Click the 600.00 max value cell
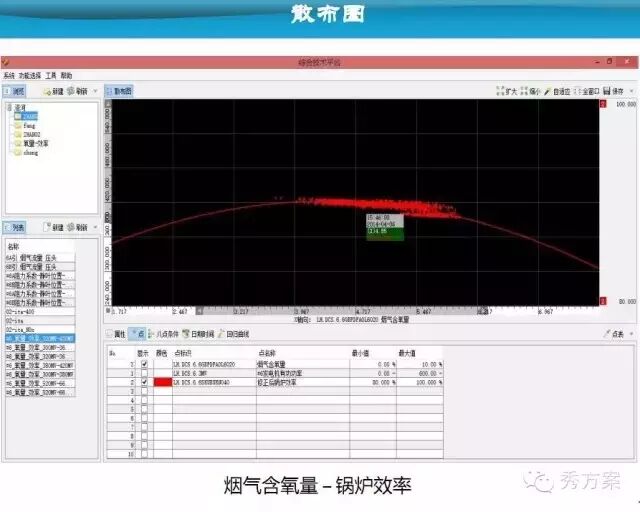 (x=420, y=373)
